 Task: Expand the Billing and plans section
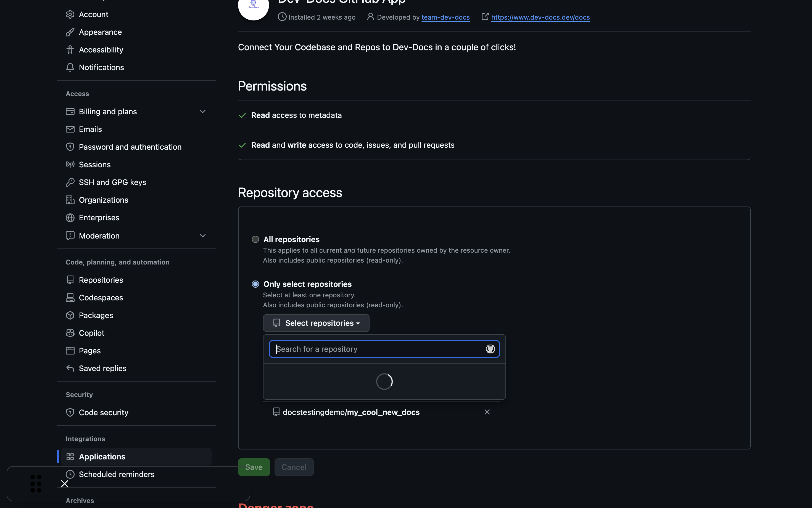[203, 111]
